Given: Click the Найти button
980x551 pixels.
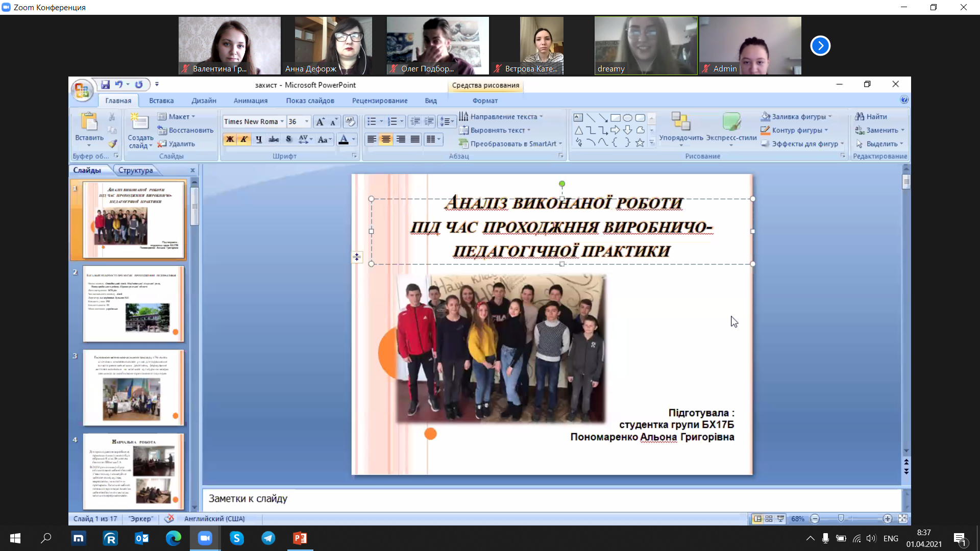Looking at the screenshot, I should (871, 117).
